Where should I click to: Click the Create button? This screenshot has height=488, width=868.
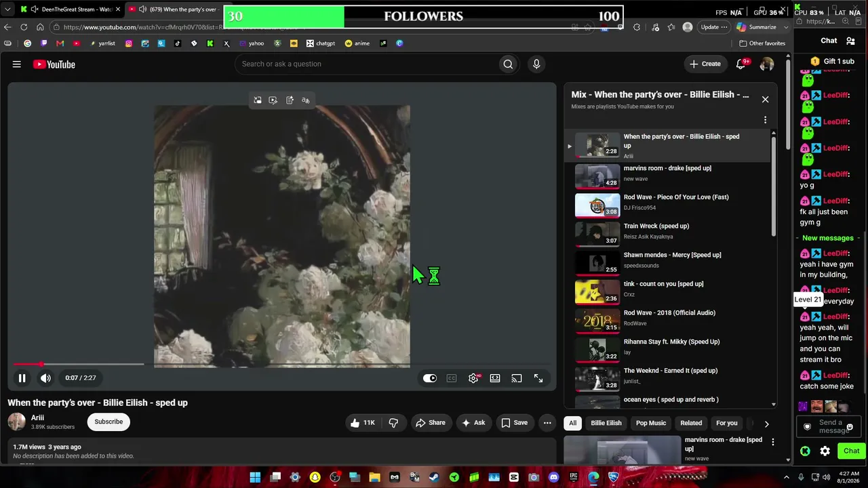[705, 64]
